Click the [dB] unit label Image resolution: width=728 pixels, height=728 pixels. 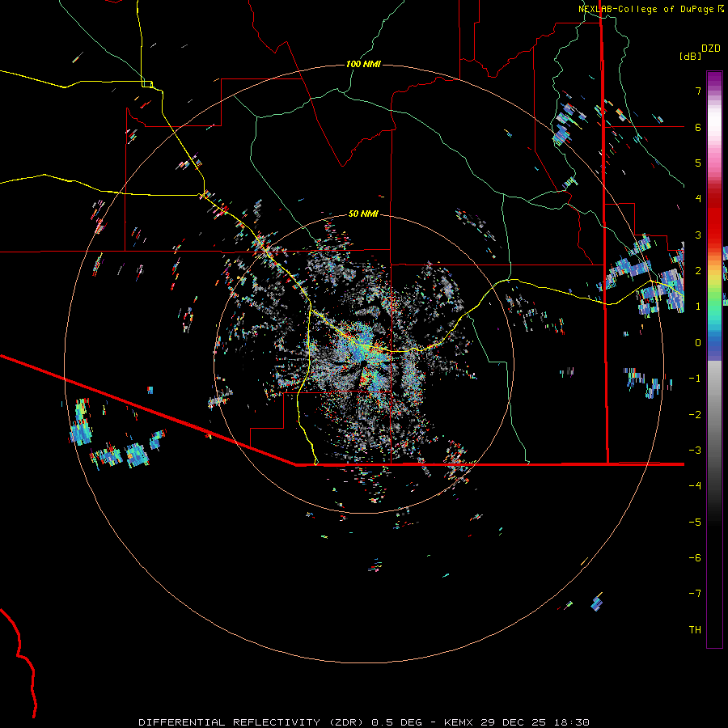[691, 56]
